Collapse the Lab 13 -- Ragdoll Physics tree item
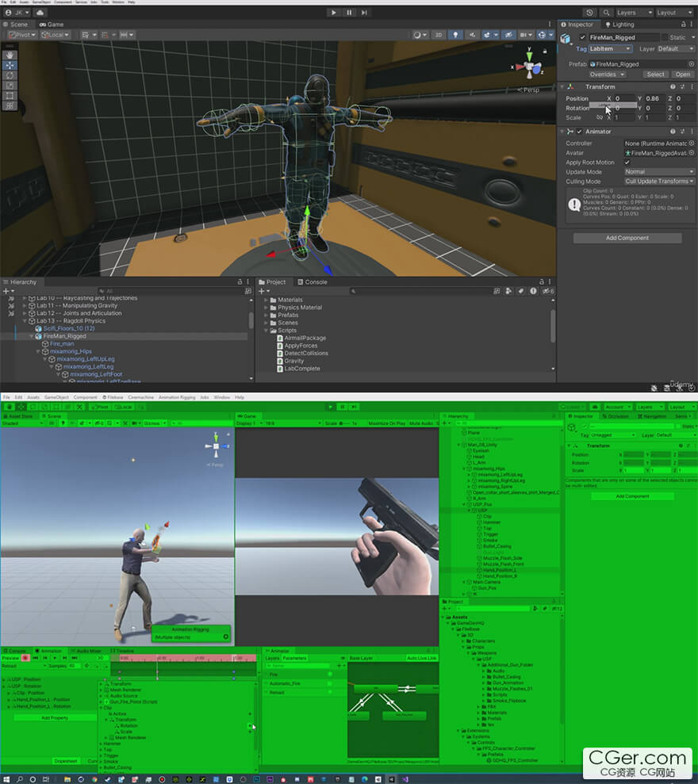 click(25, 321)
